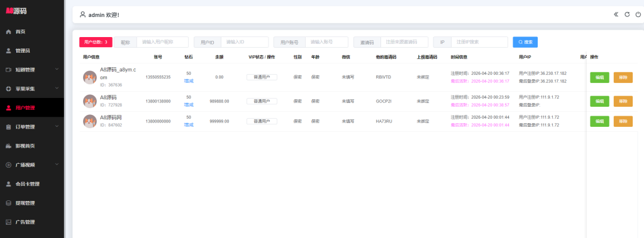Click invite code HA73RU

click(x=384, y=121)
